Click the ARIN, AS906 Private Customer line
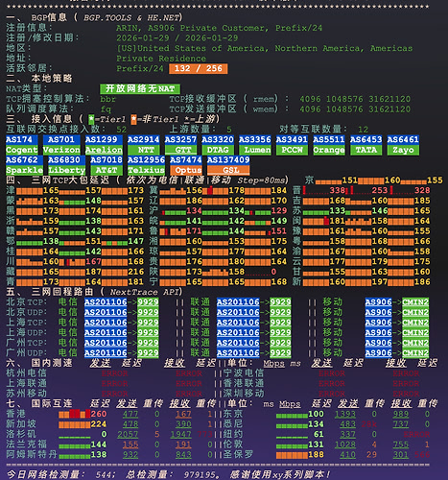The image size is (448, 480). [219, 28]
